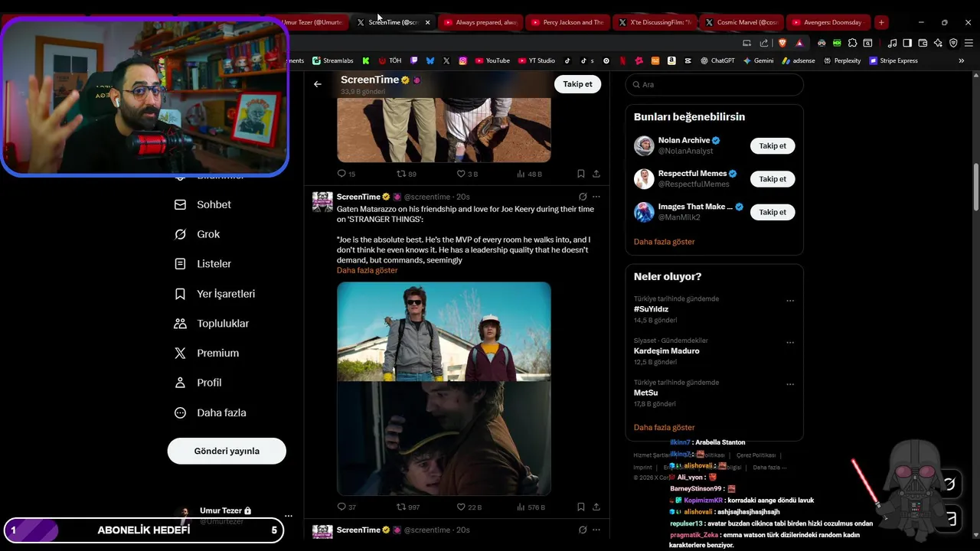Open YouTube bookmark
Viewport: 980px width, 551px height.
coord(492,60)
